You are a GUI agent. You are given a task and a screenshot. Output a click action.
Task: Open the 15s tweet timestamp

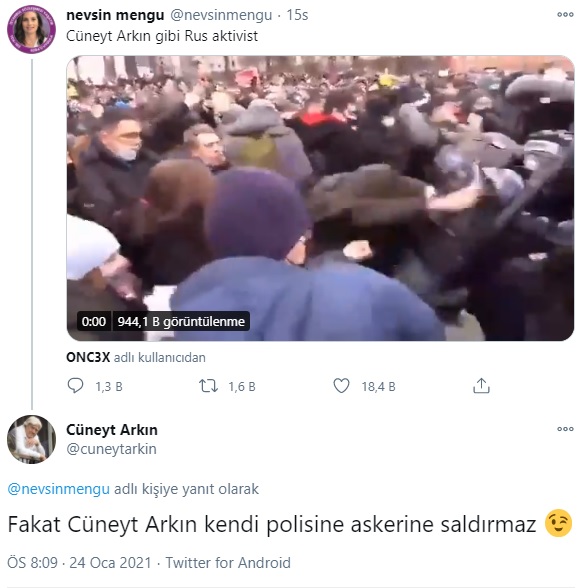click(x=297, y=15)
